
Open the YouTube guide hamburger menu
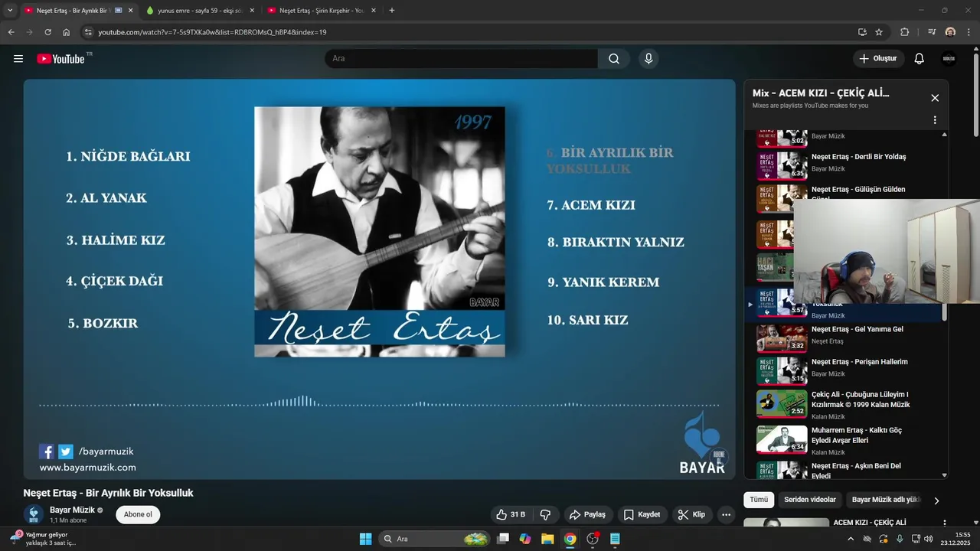[18, 59]
